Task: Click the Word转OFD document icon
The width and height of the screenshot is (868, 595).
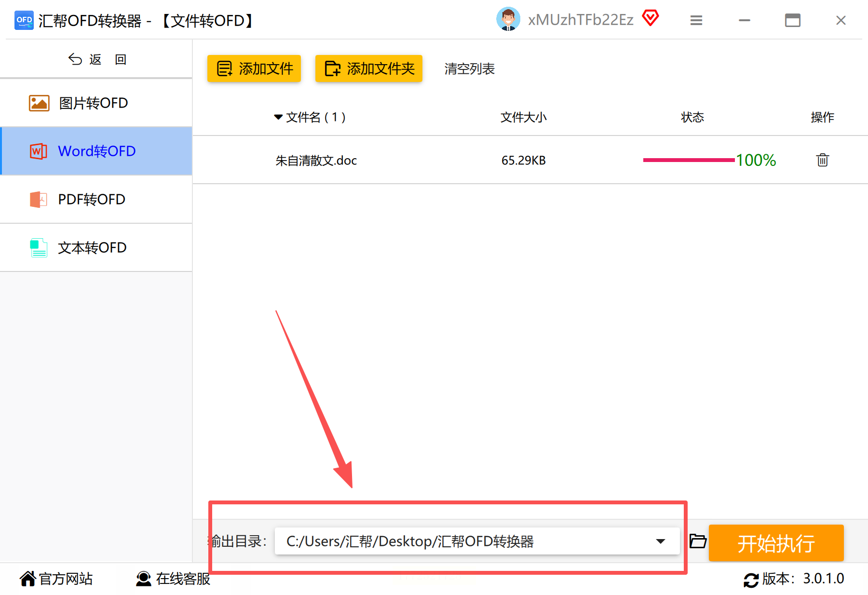Action: [39, 151]
